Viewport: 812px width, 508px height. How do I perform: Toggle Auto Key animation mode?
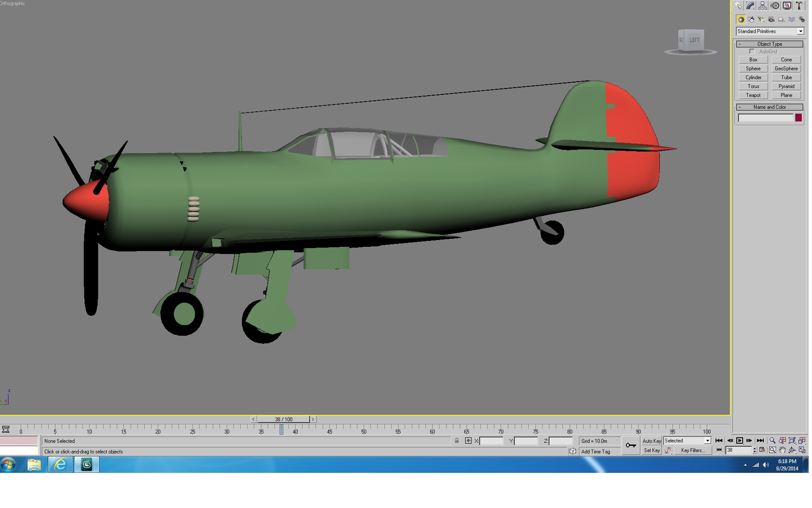(x=652, y=441)
